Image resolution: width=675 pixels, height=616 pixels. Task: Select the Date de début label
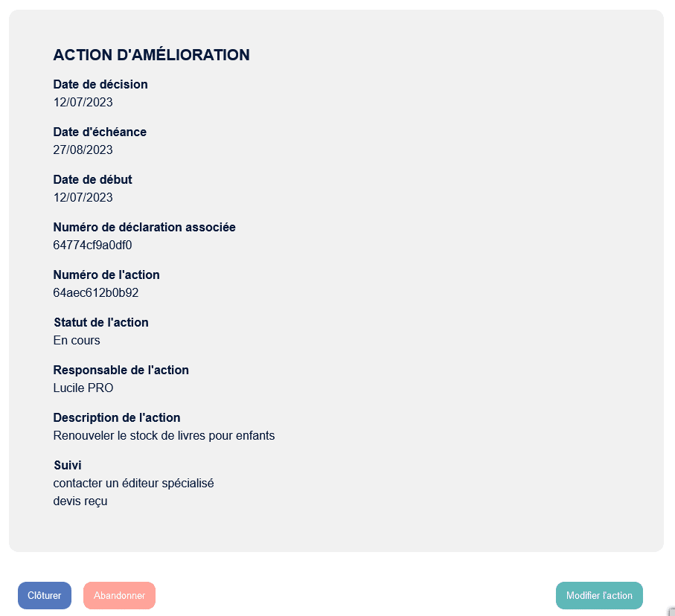[92, 179]
